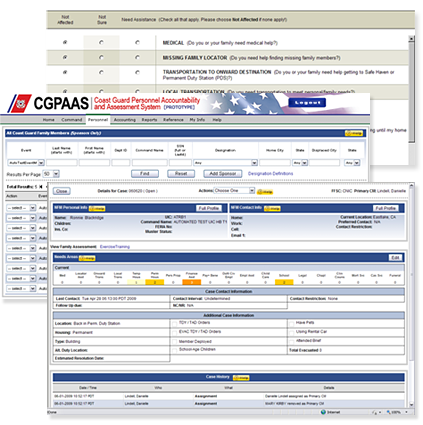
Task: Click the Last Name search input field
Action: pyautogui.click(x=62, y=163)
